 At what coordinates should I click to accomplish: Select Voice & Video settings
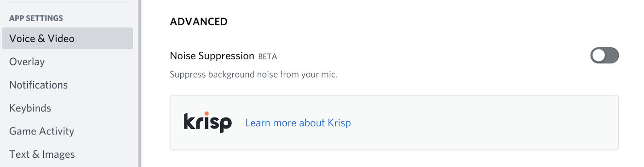(x=68, y=39)
